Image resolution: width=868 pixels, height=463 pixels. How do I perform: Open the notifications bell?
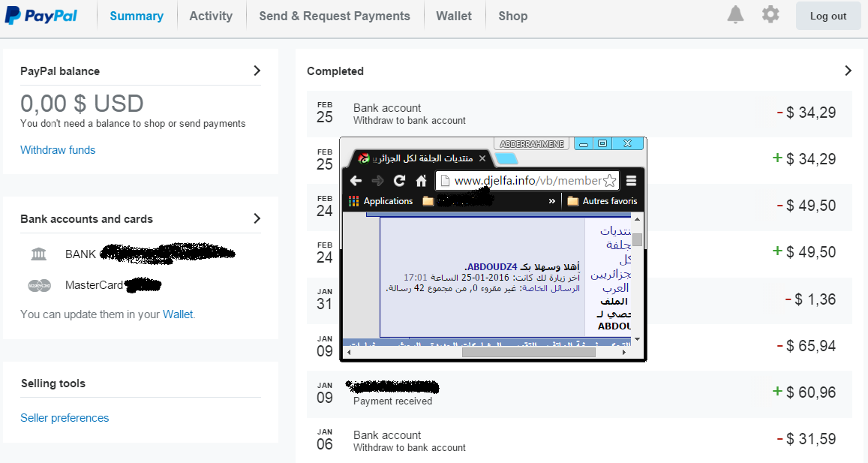pos(735,14)
